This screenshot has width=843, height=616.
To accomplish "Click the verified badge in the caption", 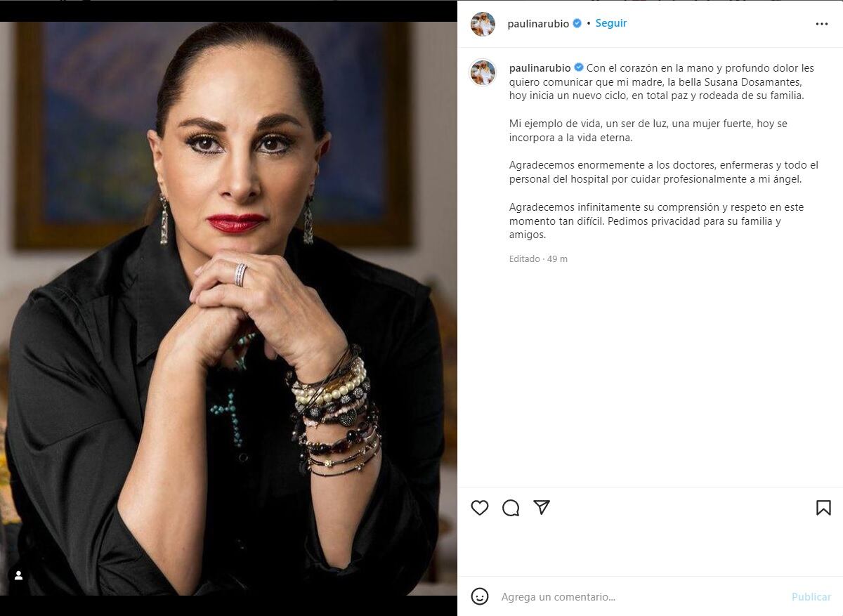I will [x=579, y=67].
